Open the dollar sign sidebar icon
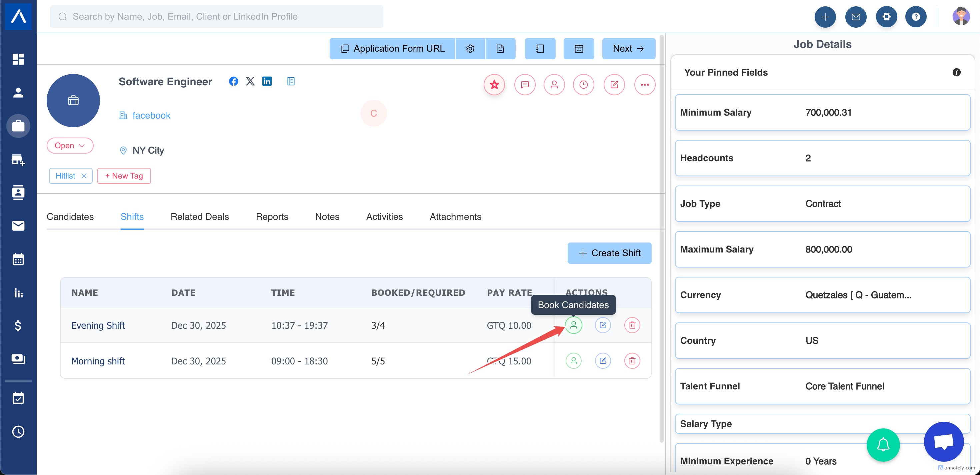This screenshot has width=980, height=475. pos(18,325)
